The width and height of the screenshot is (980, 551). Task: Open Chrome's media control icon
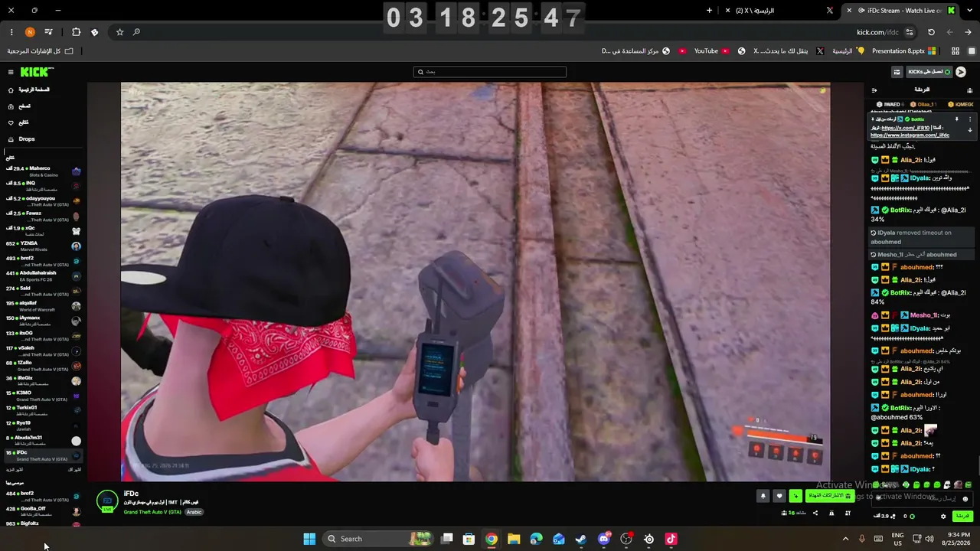(48, 32)
